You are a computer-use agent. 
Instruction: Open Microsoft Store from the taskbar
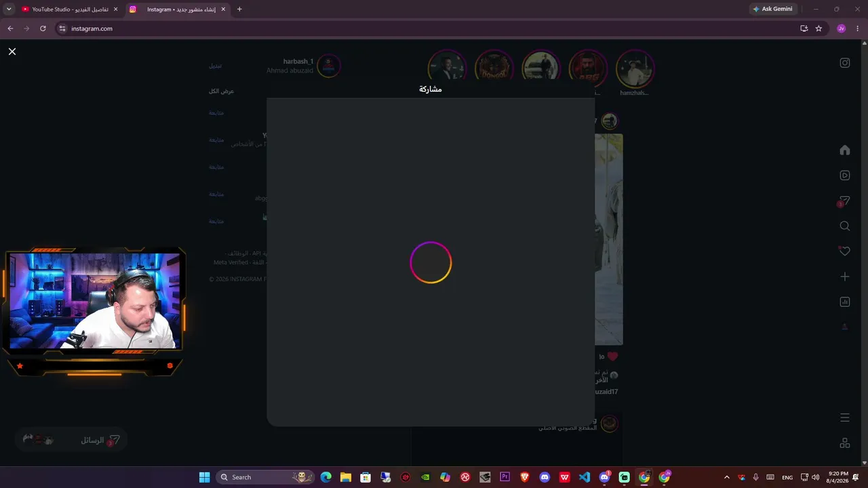[x=366, y=477]
